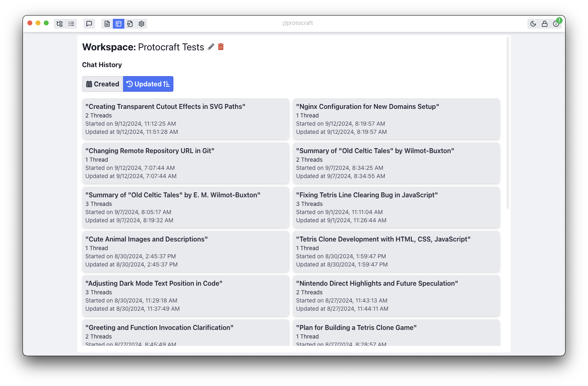Select the highlighted workspace layout icon
The width and height of the screenshot is (588, 386).
(119, 24)
